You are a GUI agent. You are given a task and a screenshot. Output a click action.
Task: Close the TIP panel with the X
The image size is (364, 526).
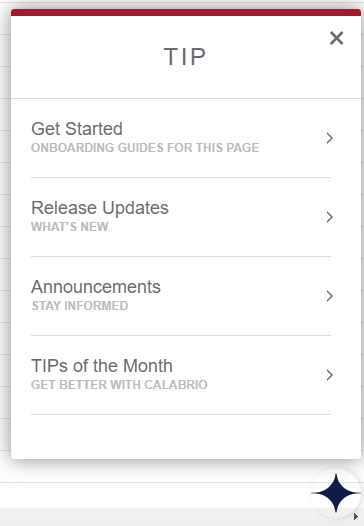tap(336, 38)
